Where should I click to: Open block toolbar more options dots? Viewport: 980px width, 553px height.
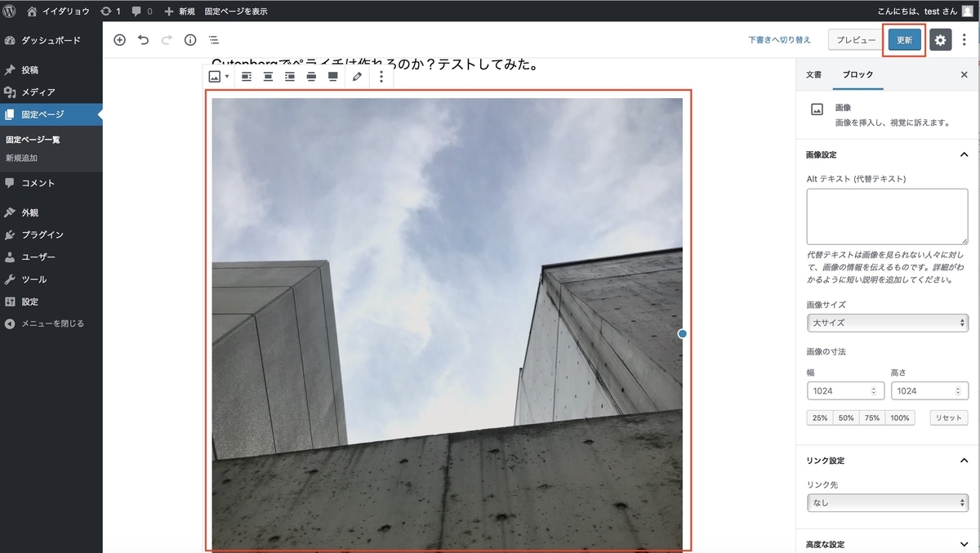pyautogui.click(x=381, y=77)
